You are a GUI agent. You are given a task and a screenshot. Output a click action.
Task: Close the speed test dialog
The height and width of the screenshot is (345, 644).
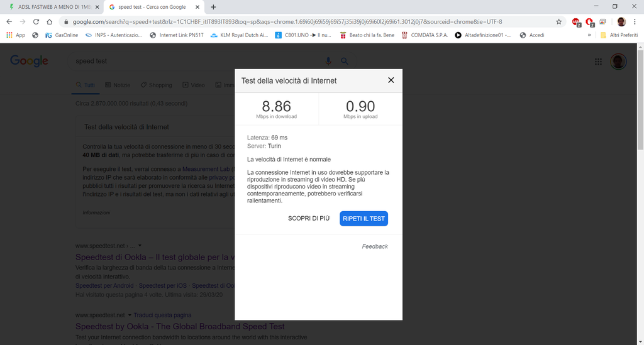(x=391, y=80)
